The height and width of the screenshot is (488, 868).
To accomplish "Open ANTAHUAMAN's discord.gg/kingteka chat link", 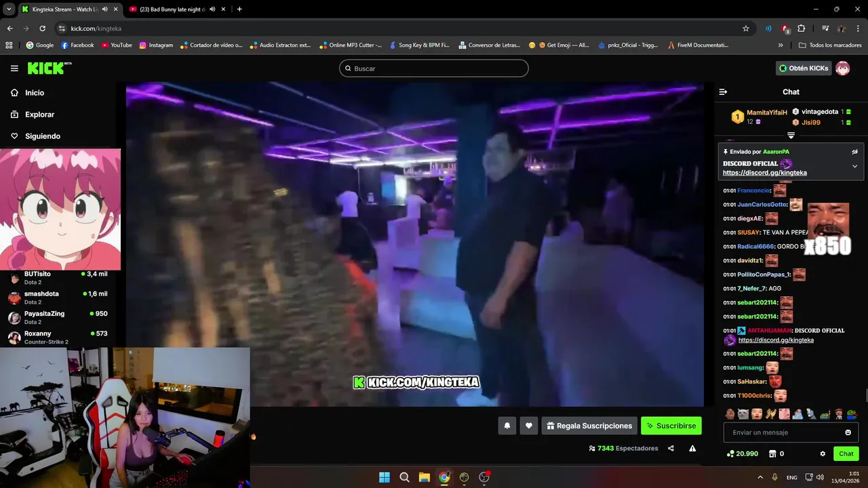I will coord(776,340).
